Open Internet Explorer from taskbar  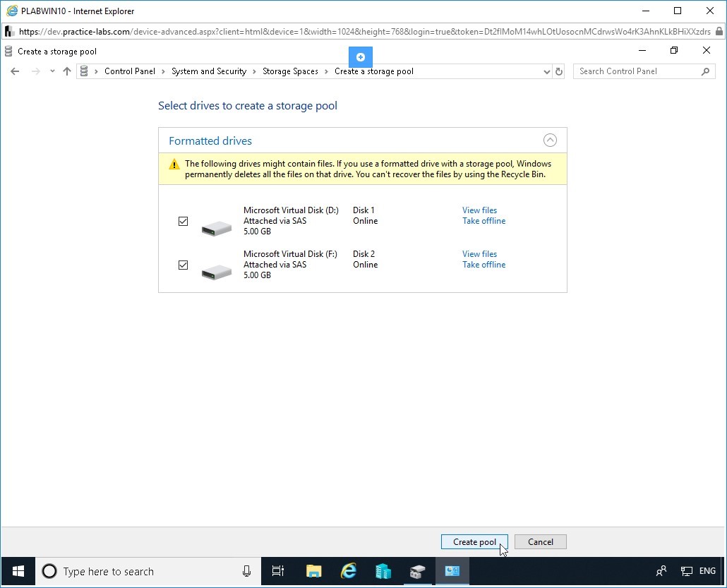[349, 571]
